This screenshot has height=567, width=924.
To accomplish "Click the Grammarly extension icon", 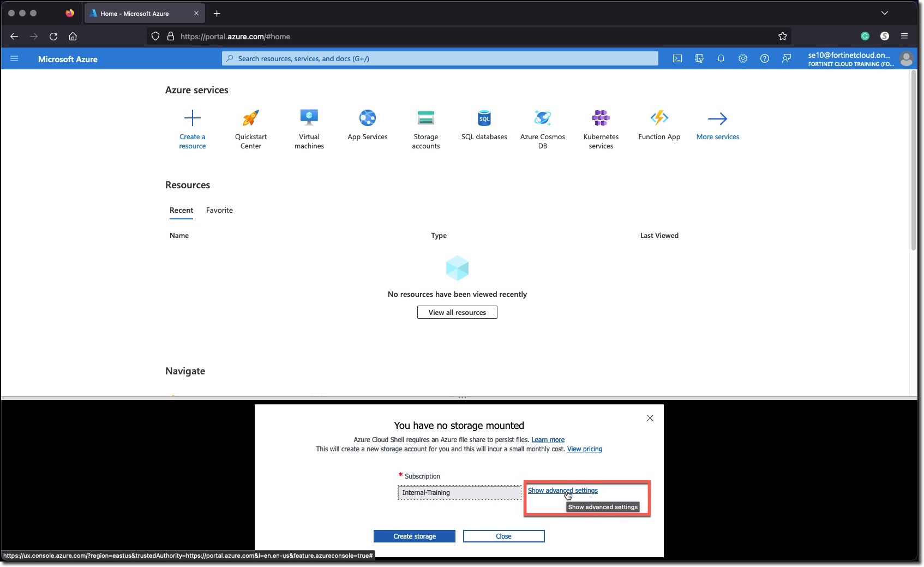I will point(865,36).
